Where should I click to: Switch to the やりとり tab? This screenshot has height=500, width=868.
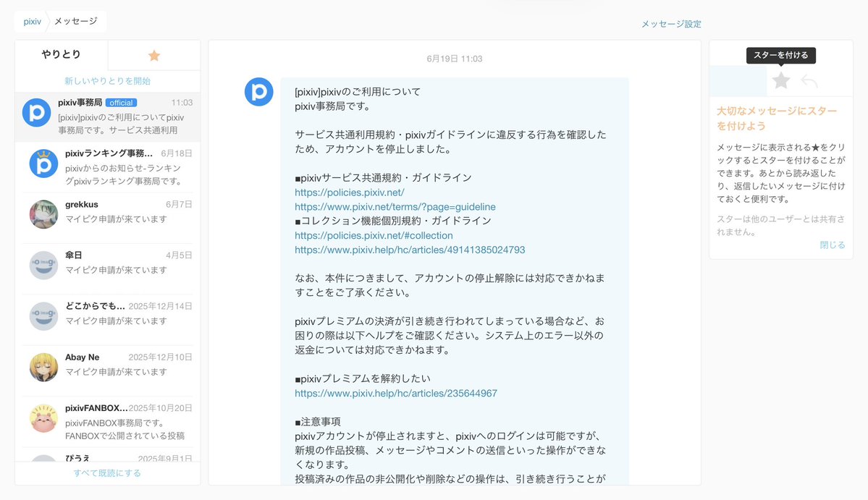(62, 54)
